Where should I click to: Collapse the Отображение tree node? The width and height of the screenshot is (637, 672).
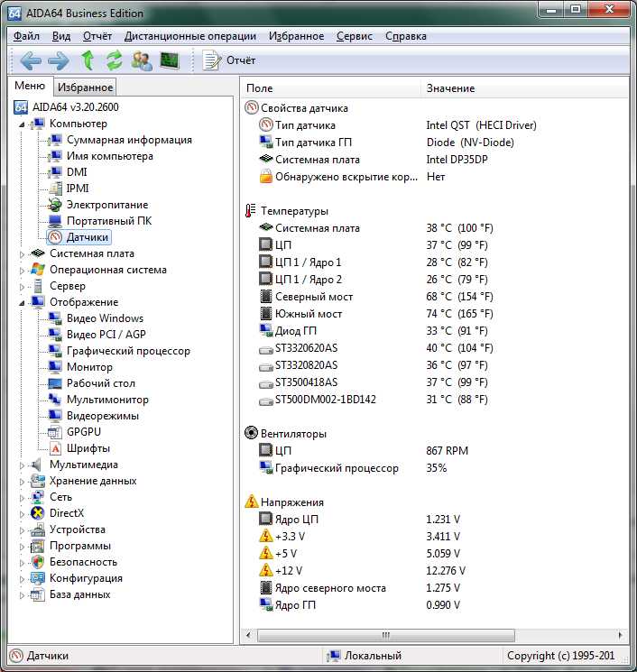(x=23, y=302)
